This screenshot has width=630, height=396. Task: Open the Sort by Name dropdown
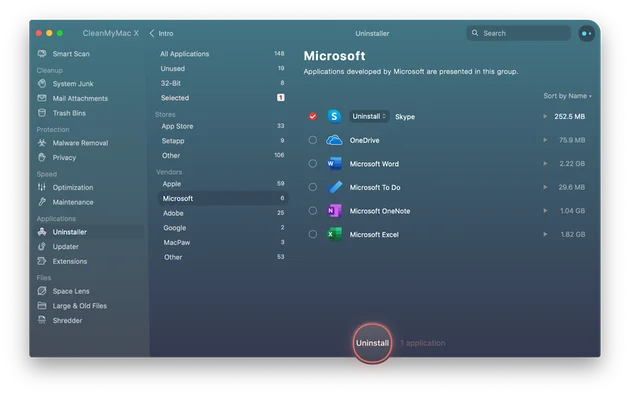coord(567,96)
